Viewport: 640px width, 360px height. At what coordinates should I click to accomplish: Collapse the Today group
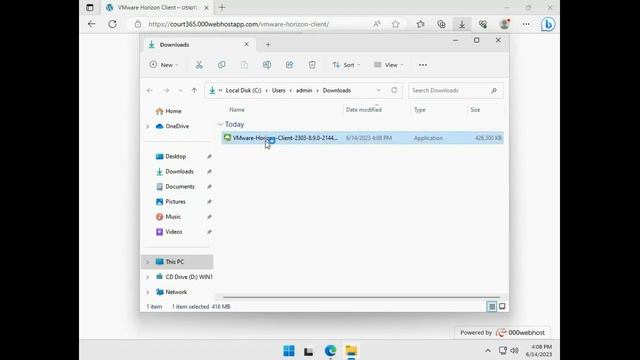click(220, 124)
